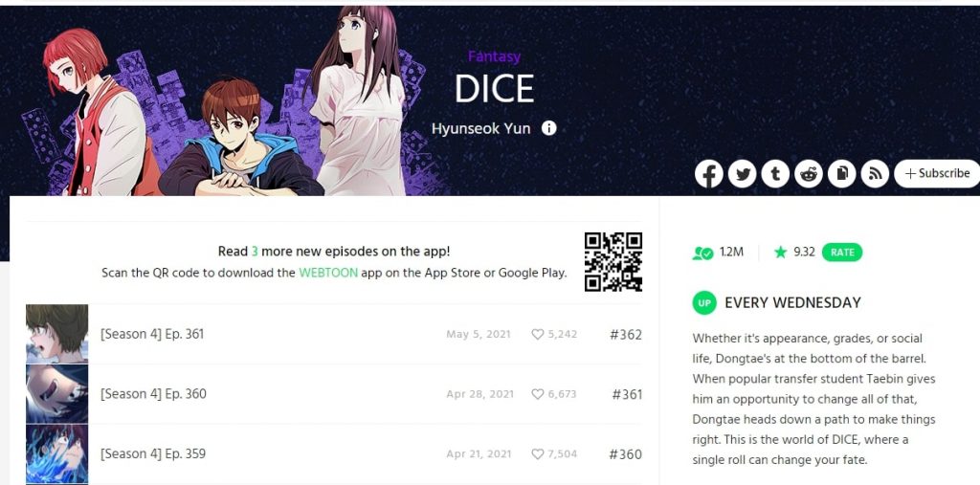The width and height of the screenshot is (980, 485).
Task: Click the QR code image
Action: coord(613,261)
